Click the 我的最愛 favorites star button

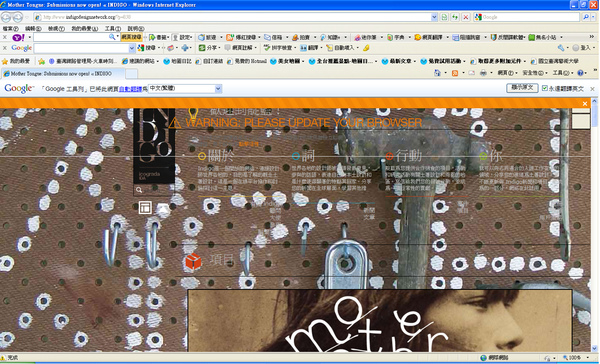(16, 61)
